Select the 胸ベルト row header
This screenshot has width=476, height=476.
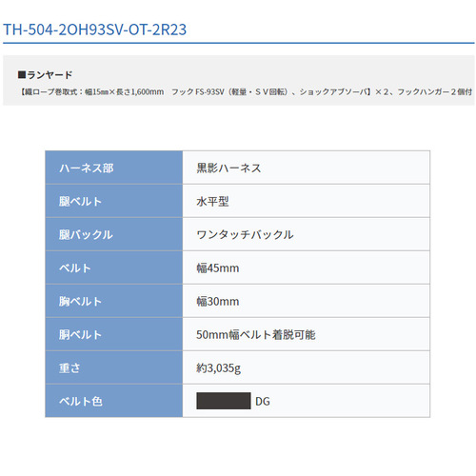click(114, 301)
